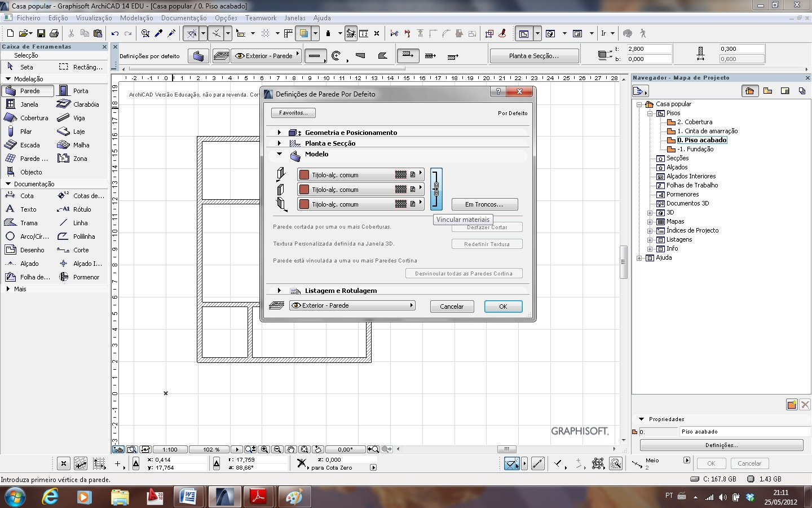This screenshot has width=812, height=508.
Task: Click the eyedropper pick-up parameters icon
Action: (x=159, y=34)
